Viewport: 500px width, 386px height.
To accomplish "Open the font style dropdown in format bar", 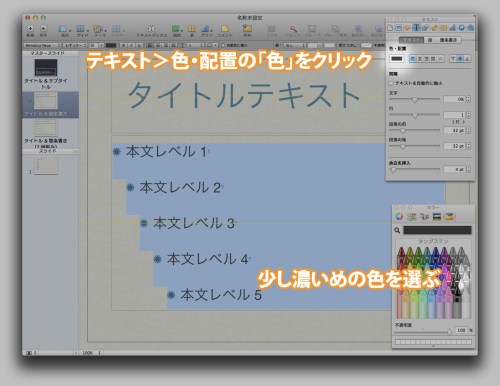I will [x=75, y=45].
